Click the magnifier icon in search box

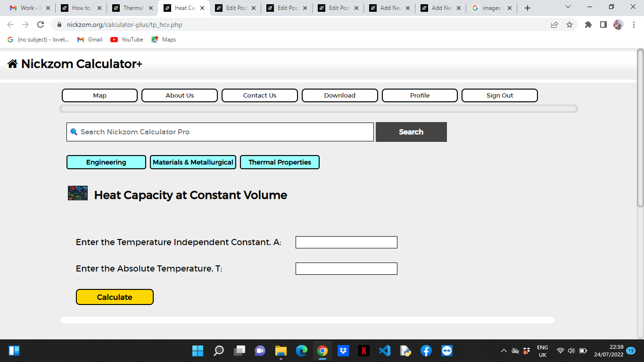[x=74, y=132]
